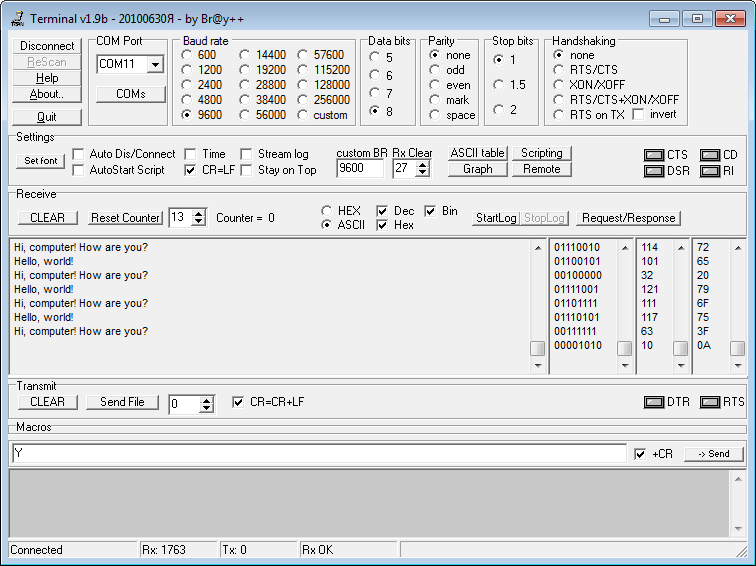
Task: Click down arrow of binary column scrollbar
Action: click(625, 366)
